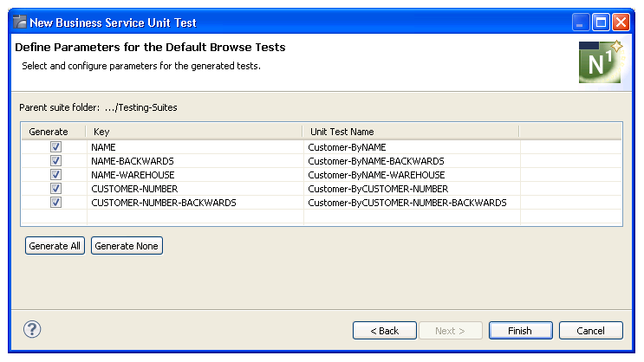The image size is (644, 362).
Task: Minimize the wizard dialog window
Action: [581, 23]
